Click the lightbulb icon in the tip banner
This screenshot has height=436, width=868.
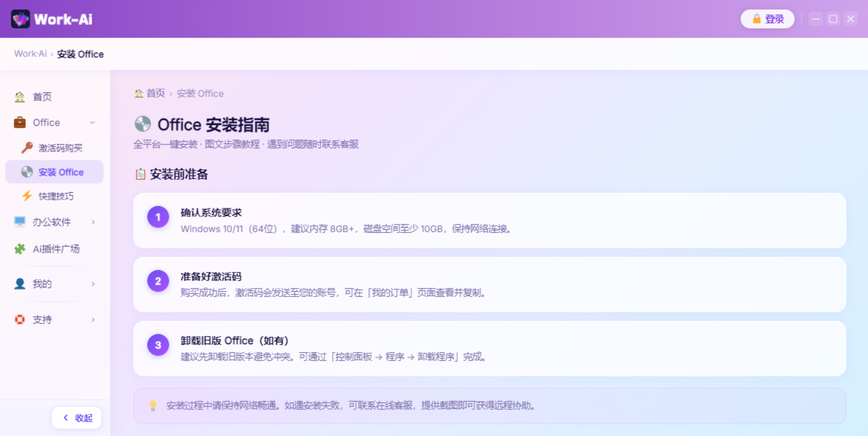point(153,405)
